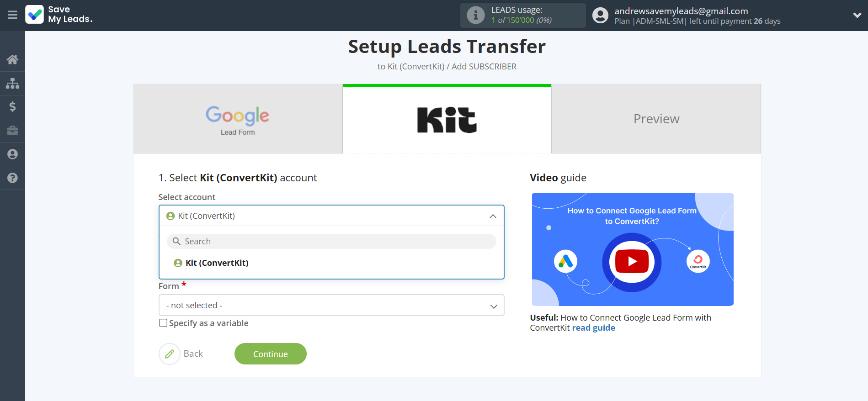Click the Google Ads logo in video thumbnail
This screenshot has height=401, width=868.
click(x=565, y=262)
